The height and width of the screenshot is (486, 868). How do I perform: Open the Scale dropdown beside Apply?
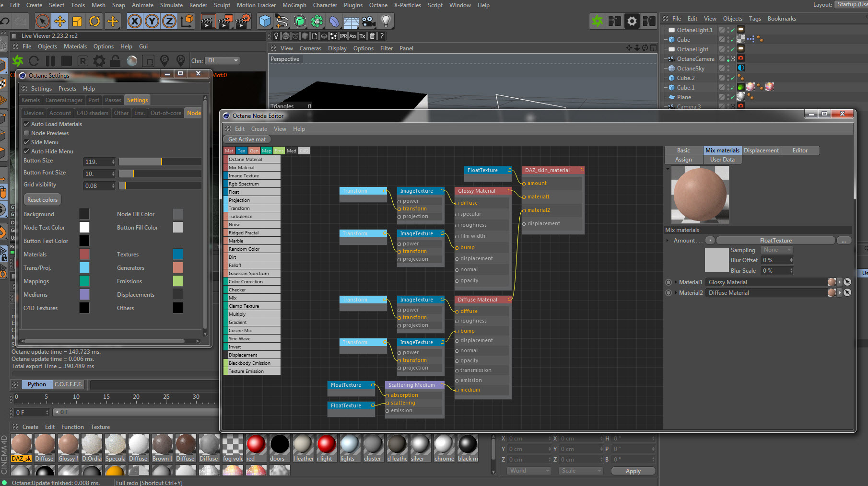coord(580,471)
